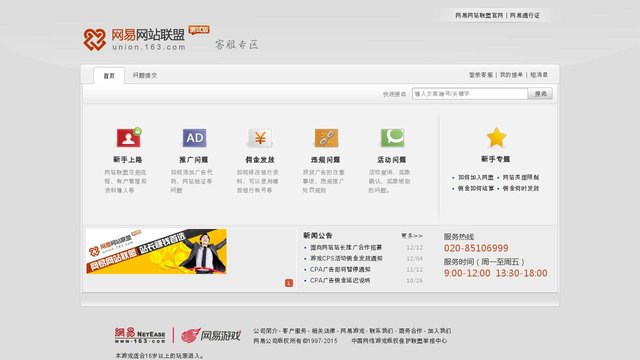Click the 12/12 news date
Screen dimensions: 640x360
415,247
